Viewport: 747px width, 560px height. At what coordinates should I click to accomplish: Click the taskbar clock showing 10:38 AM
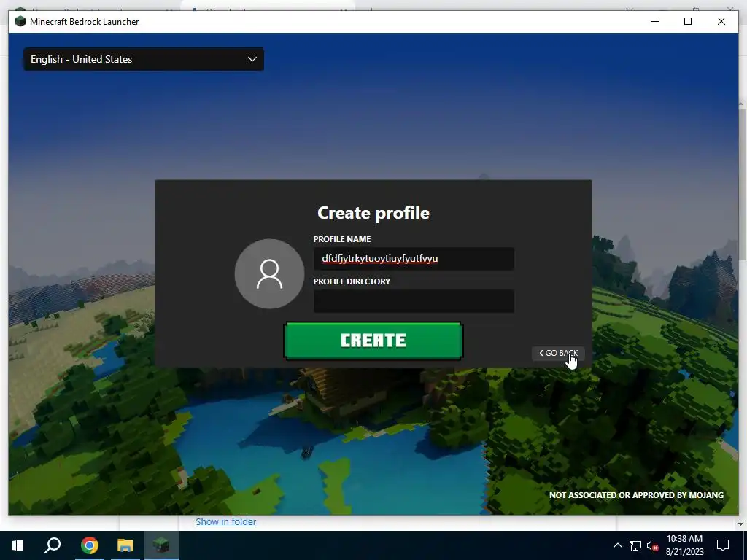[684, 545]
